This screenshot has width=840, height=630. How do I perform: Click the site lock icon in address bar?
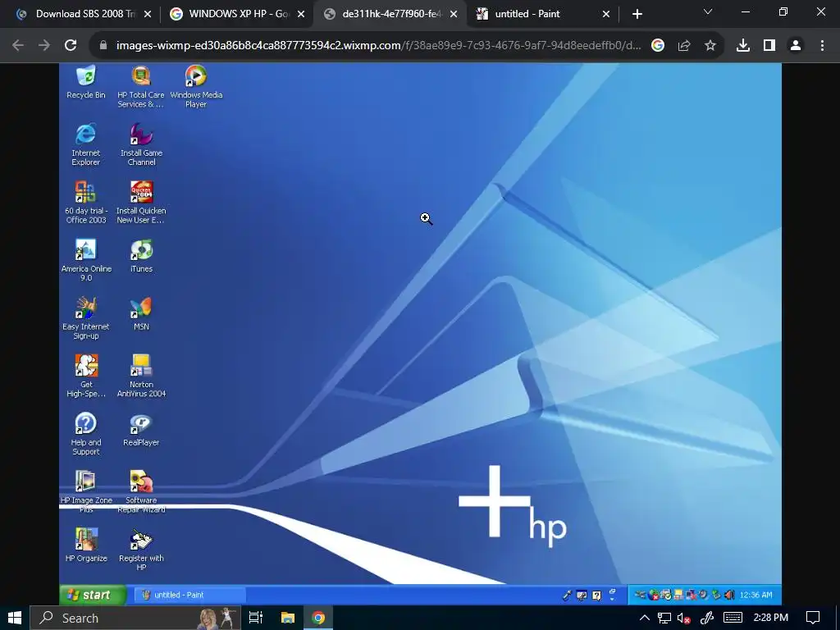[x=103, y=46]
